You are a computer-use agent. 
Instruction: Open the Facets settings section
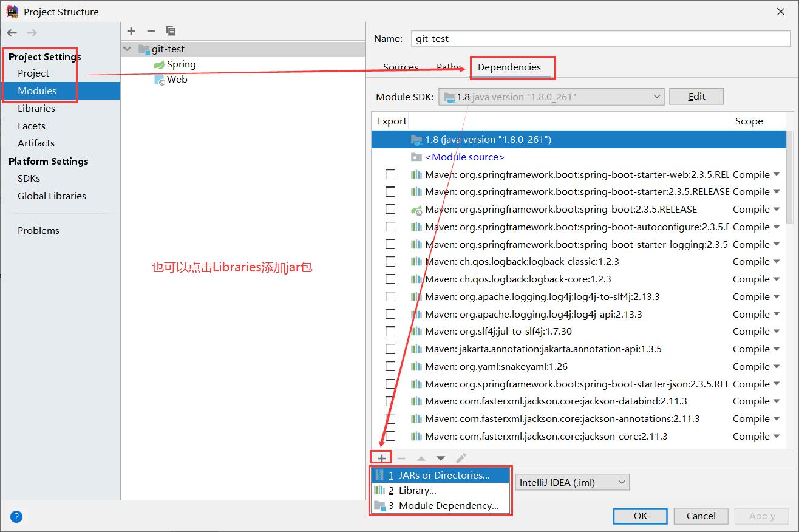(32, 126)
